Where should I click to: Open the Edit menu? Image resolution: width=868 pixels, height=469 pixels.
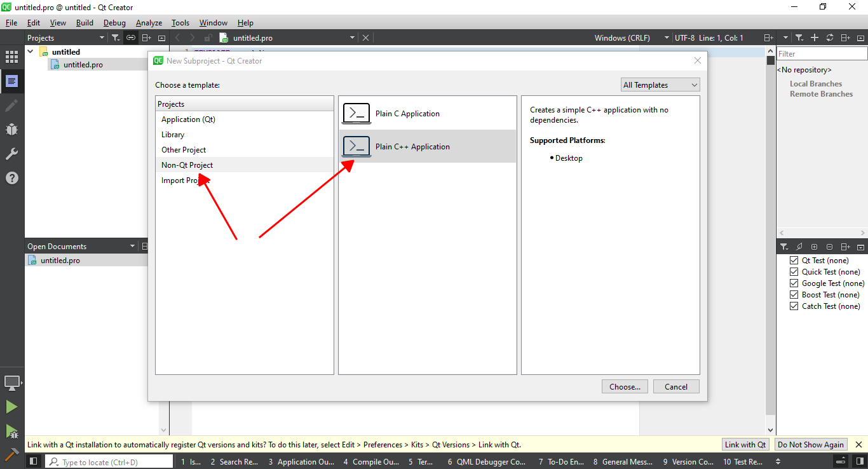click(34, 23)
